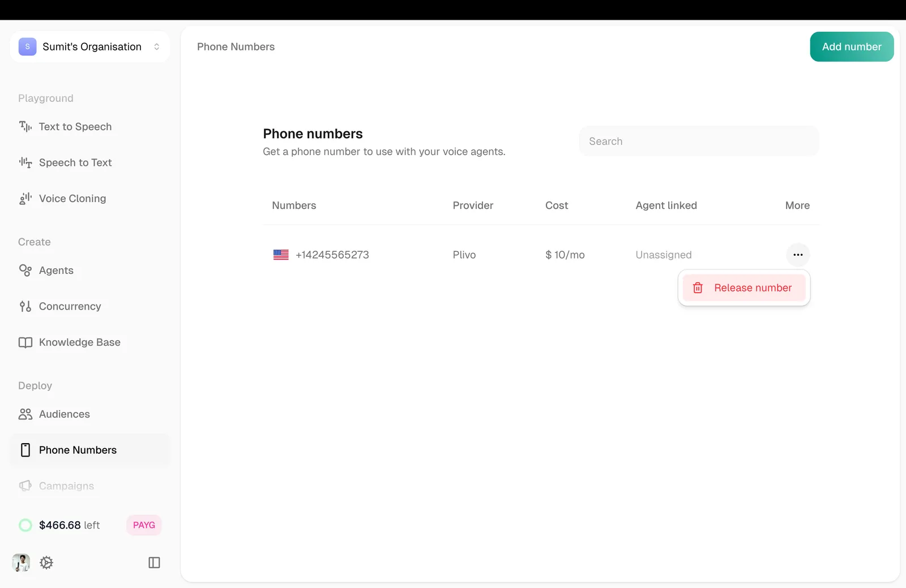The width and height of the screenshot is (906, 588).
Task: Click the Campaigns megaphone icon
Action: click(25, 486)
